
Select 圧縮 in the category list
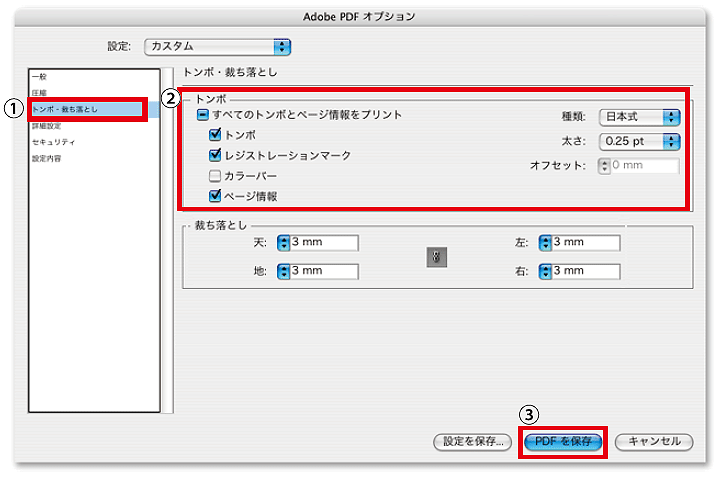39,93
